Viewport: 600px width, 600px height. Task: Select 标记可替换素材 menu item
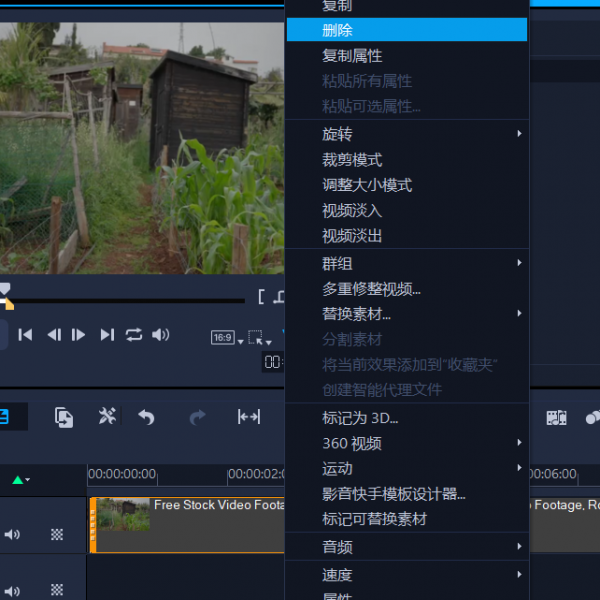406,519
